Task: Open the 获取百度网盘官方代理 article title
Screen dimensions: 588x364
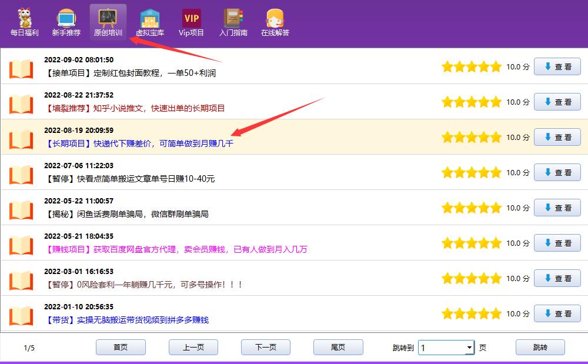Action: pos(200,249)
